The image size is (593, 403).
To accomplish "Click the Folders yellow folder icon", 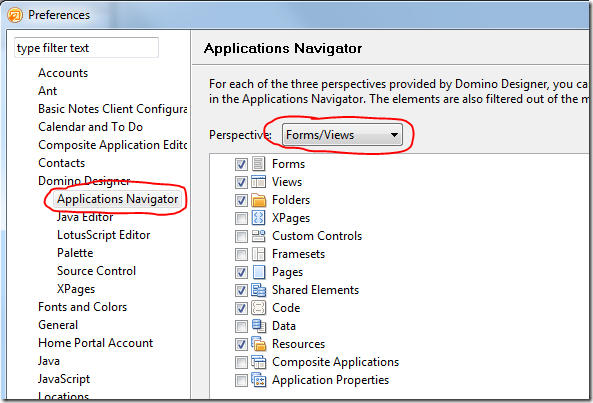I will pos(259,200).
